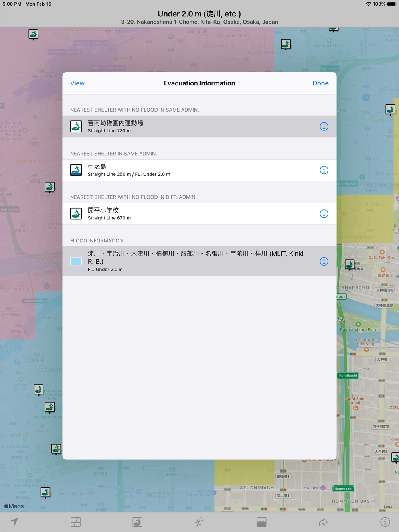Tap the Koraibashi green road sign
The width and height of the screenshot is (399, 532).
pyautogui.click(x=348, y=375)
